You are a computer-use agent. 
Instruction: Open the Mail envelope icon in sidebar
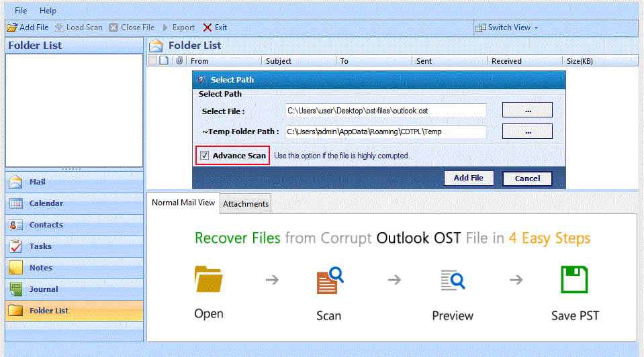(15, 182)
